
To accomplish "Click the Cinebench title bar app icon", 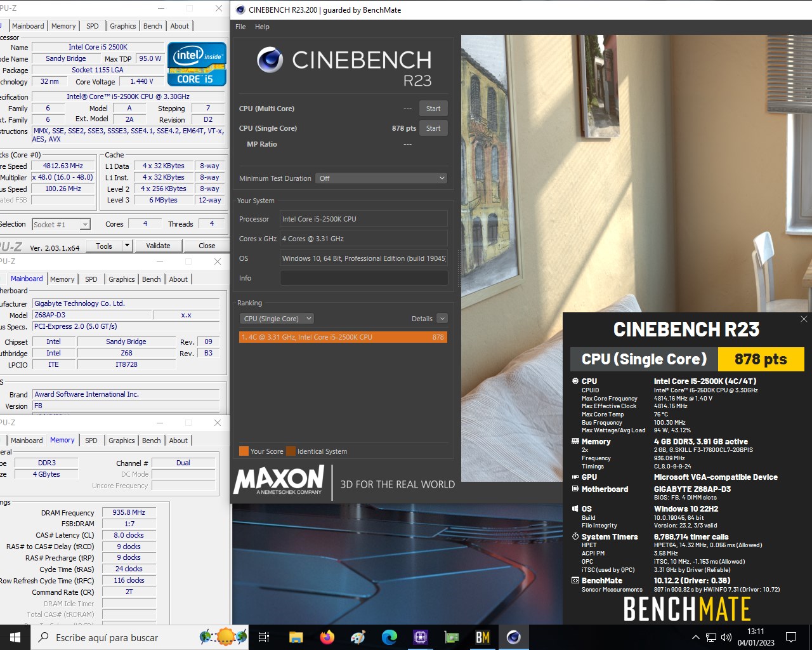I will pos(240,10).
